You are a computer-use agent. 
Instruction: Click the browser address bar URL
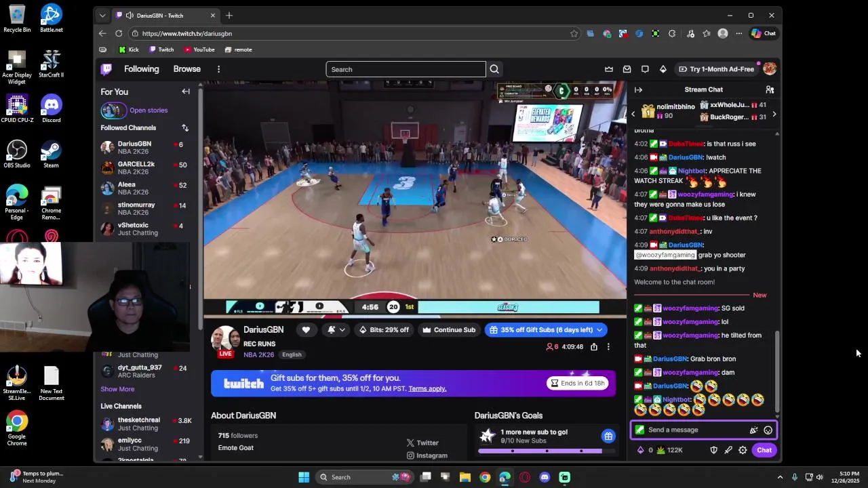tap(187, 33)
